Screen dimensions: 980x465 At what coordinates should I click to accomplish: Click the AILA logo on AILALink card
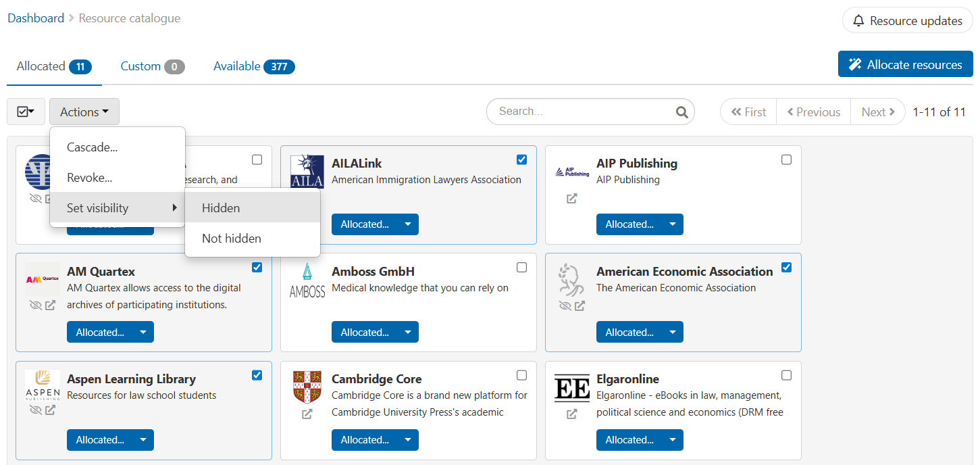(x=307, y=171)
